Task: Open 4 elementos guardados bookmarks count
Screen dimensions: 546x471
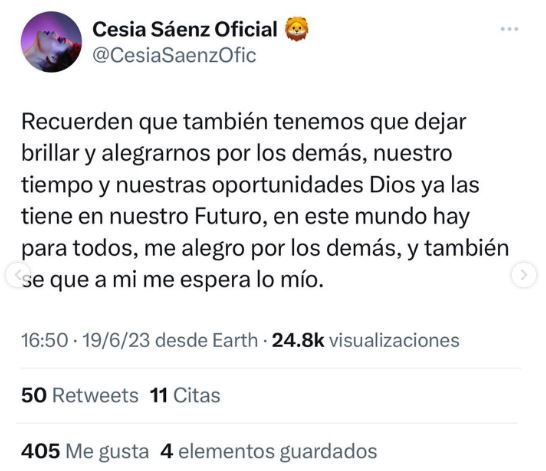Action: point(269,452)
